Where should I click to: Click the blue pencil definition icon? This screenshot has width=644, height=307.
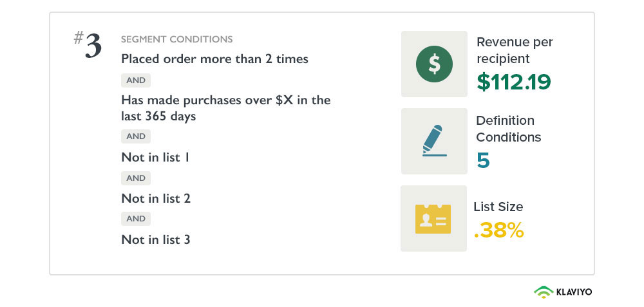(434, 141)
